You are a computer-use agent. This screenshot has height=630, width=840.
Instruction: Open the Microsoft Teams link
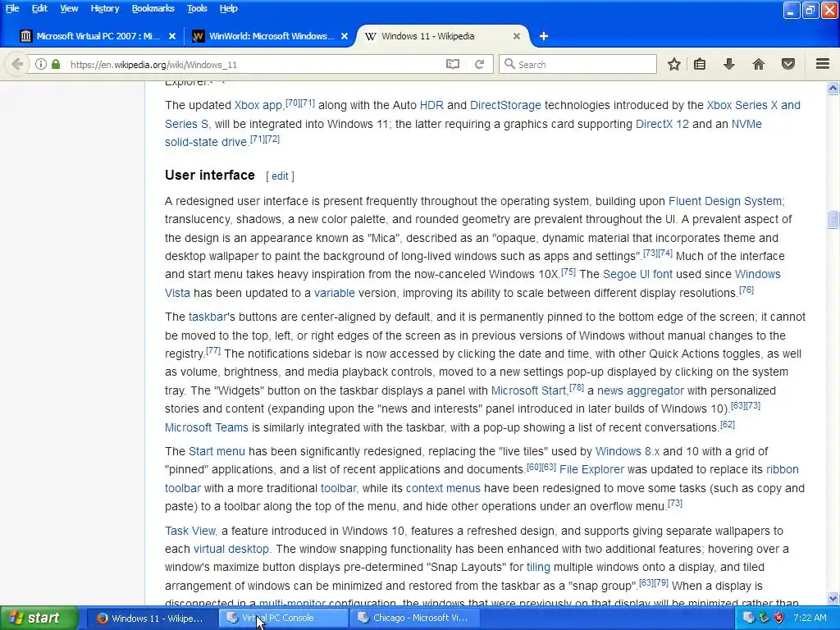click(206, 428)
